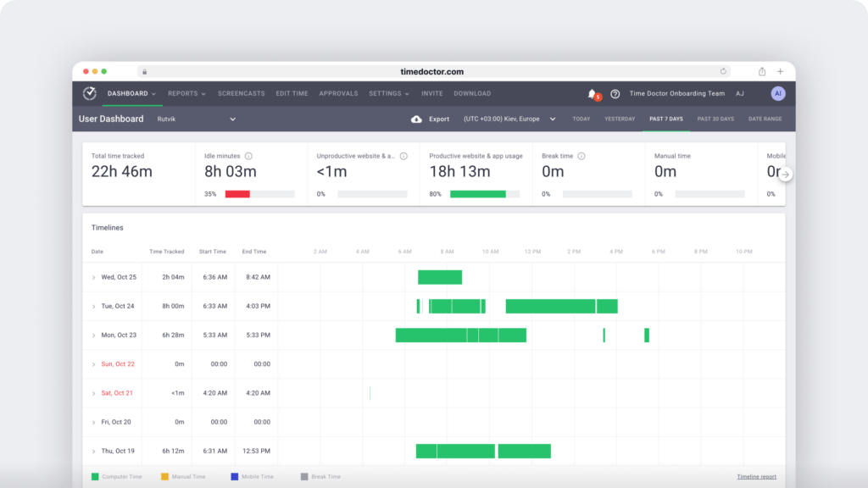Open the AI profile avatar icon
The image size is (868, 488).
point(778,93)
